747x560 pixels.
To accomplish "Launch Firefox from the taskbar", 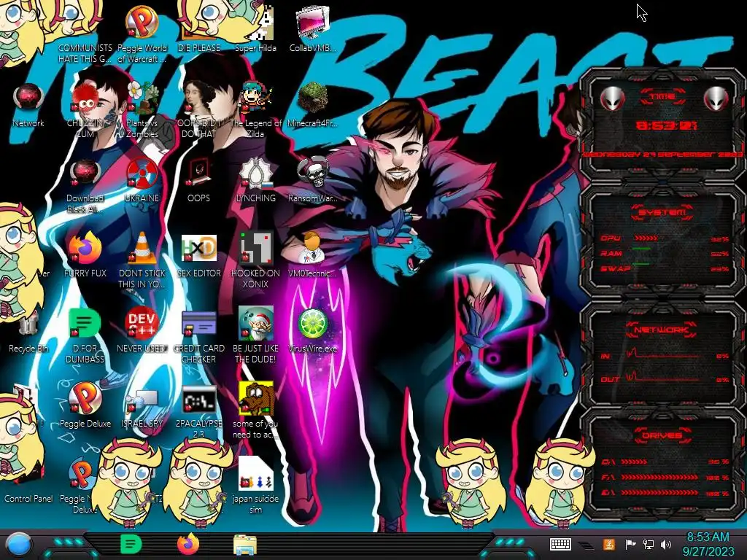I will point(188,544).
